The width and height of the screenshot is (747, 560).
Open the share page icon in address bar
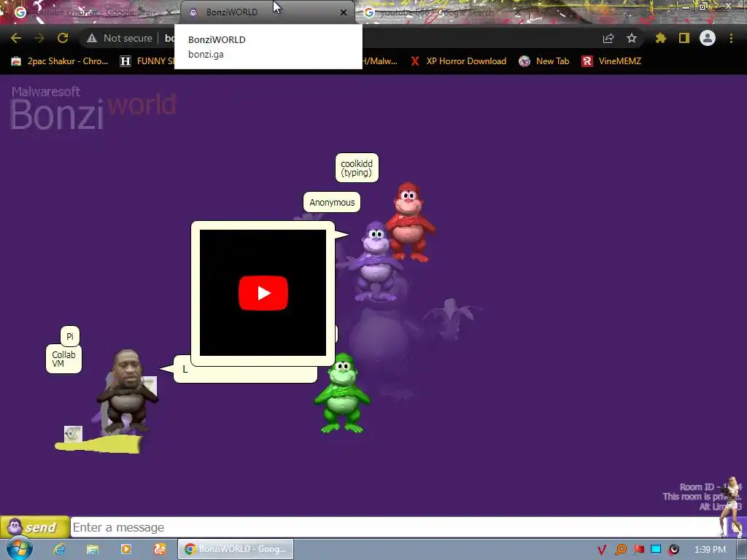608,38
